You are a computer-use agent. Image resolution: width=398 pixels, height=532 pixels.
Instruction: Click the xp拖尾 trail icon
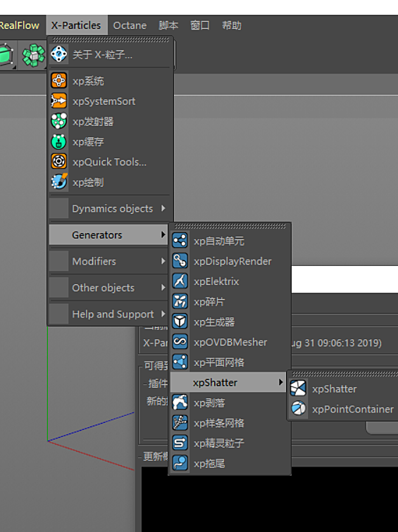pos(180,463)
